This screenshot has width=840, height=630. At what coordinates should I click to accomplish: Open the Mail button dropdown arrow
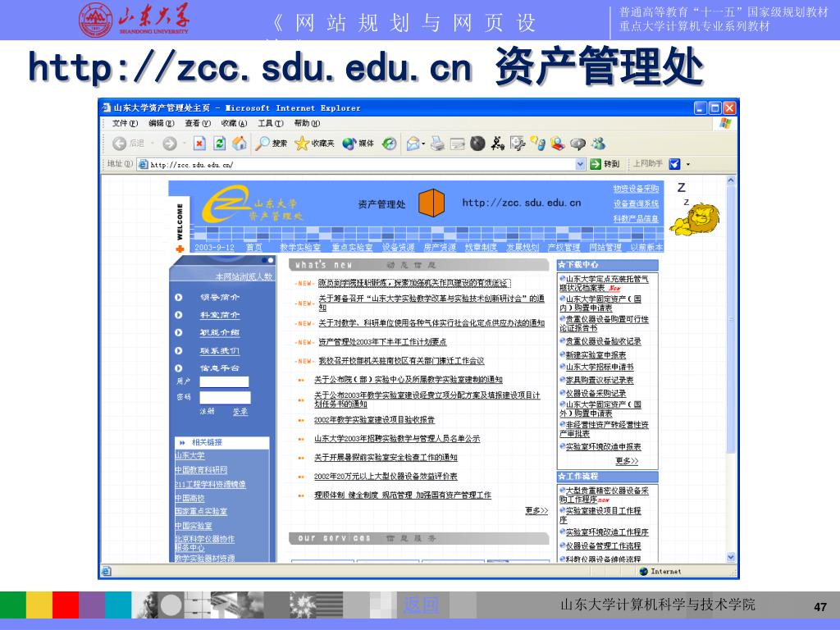423,144
